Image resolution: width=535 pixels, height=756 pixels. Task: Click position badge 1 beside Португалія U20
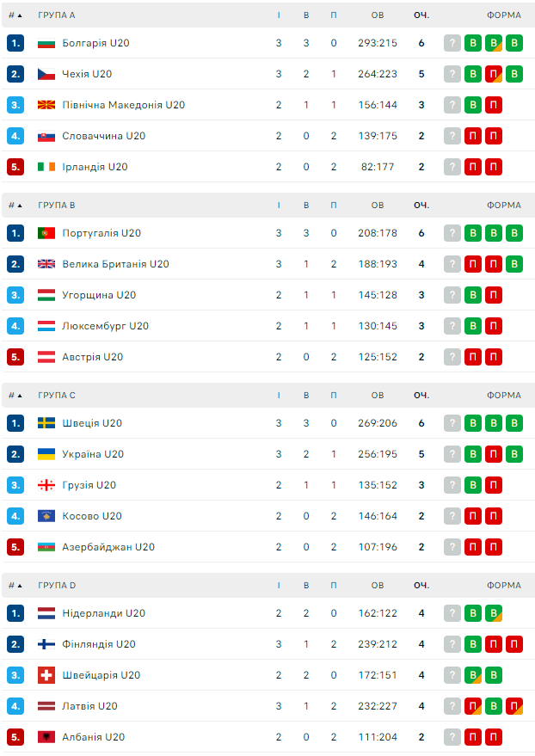15,233
